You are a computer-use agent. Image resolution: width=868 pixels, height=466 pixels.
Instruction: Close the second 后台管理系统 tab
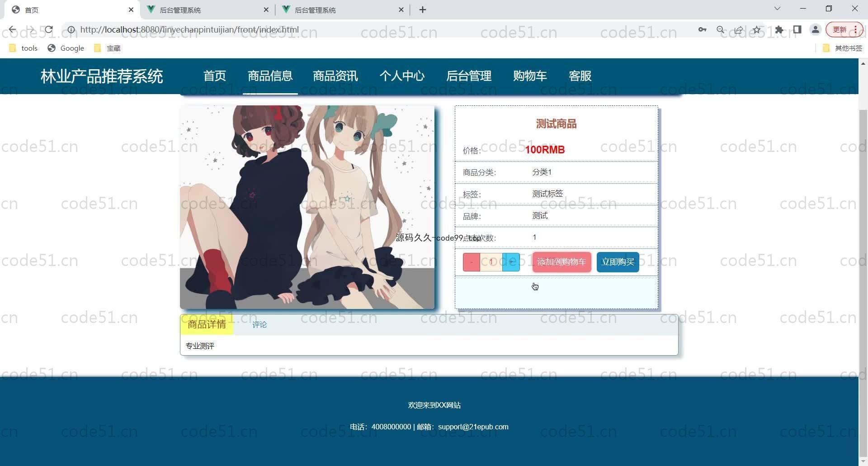point(401,10)
